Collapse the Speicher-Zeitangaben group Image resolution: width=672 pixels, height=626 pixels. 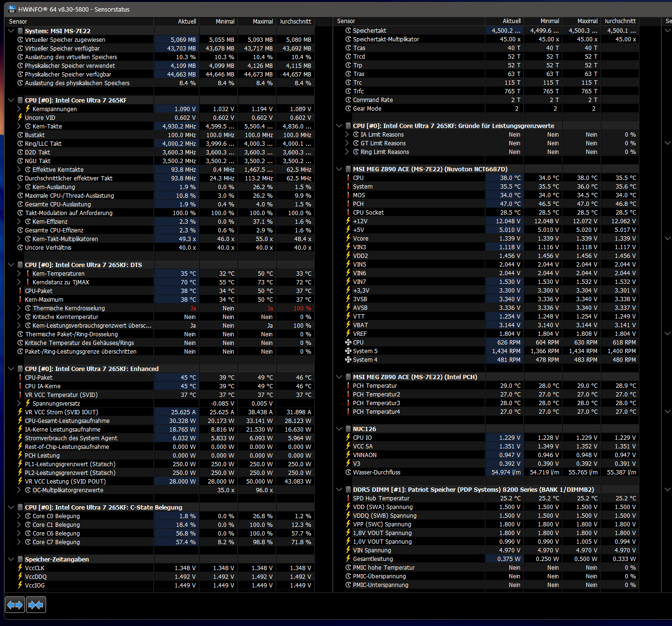(x=11, y=559)
